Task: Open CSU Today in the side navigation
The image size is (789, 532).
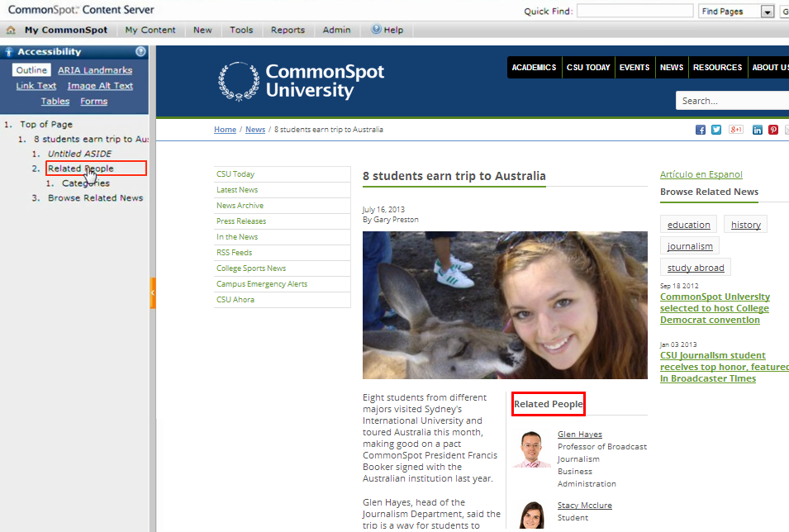Action: (283, 174)
